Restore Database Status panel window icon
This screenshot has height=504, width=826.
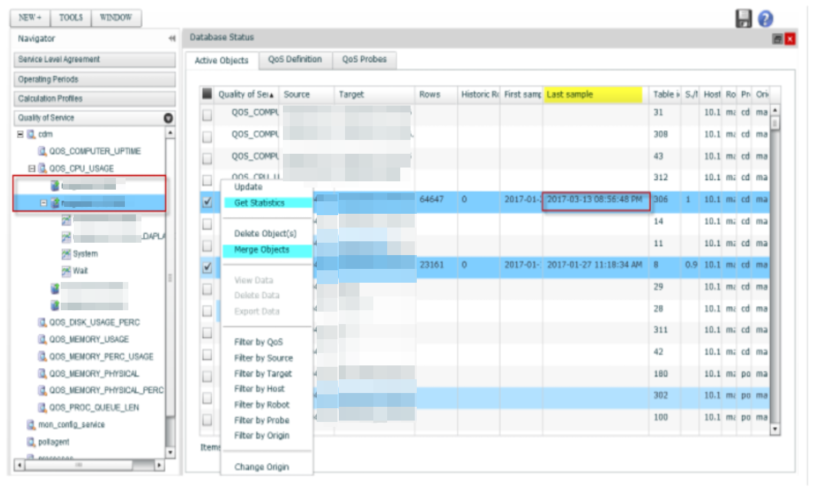[778, 39]
